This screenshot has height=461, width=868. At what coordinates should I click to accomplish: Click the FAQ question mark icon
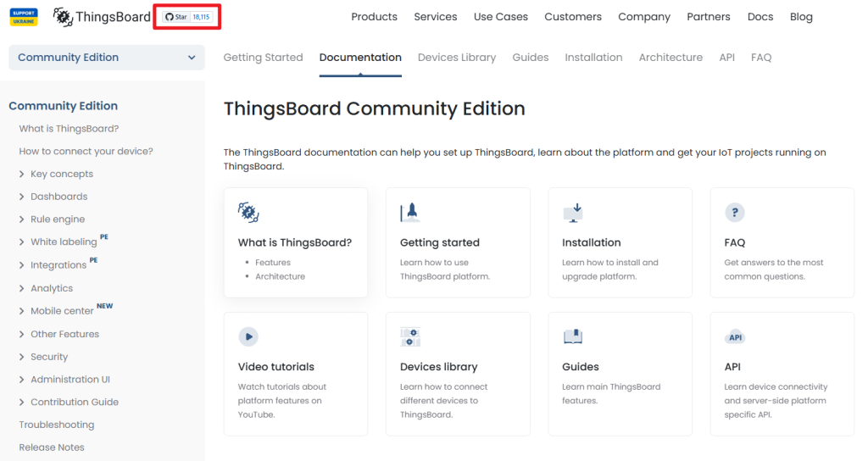coord(735,213)
